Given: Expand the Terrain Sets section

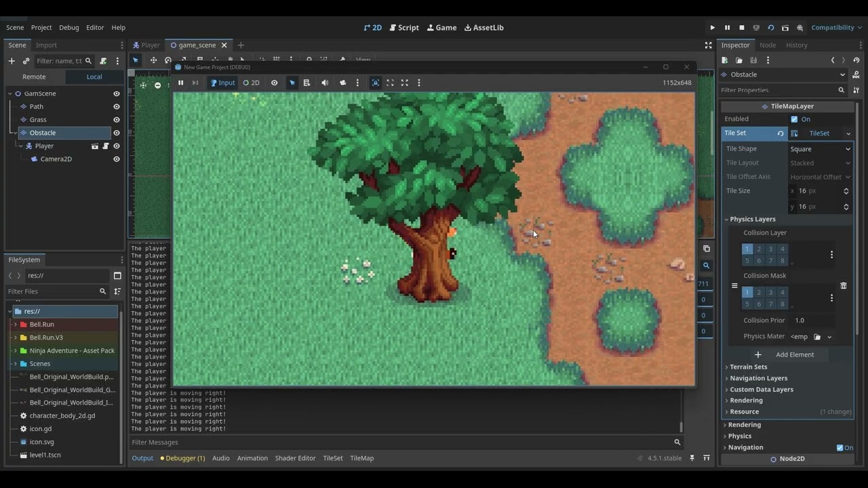Looking at the screenshot, I should click(748, 367).
